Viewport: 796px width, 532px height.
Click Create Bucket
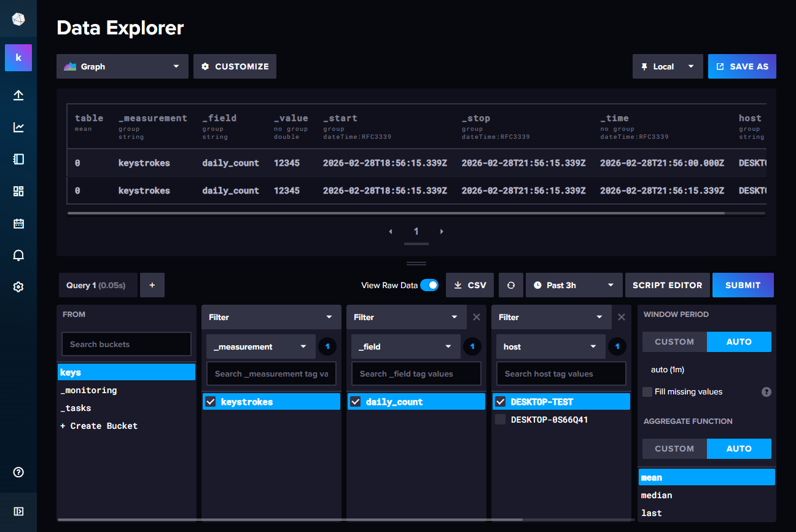(98, 425)
